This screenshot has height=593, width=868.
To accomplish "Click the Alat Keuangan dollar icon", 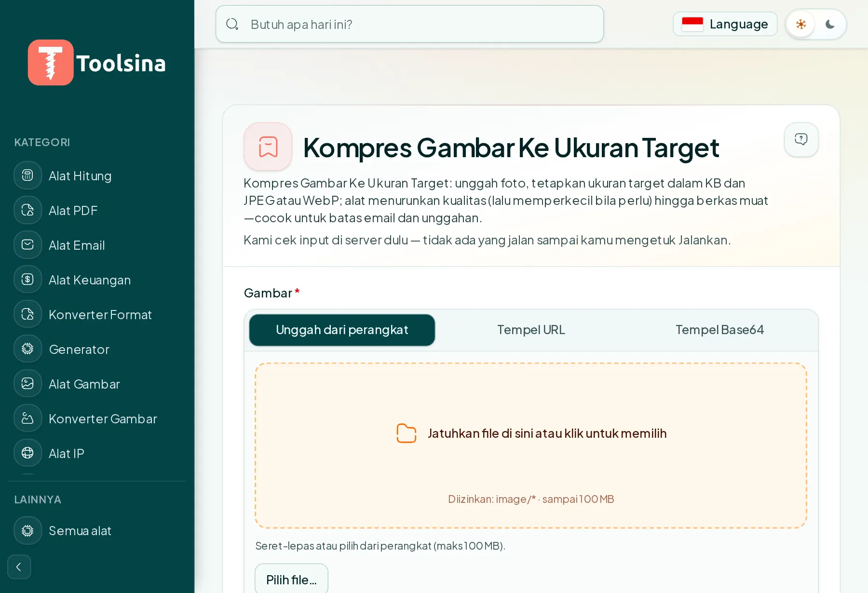I will tap(28, 280).
